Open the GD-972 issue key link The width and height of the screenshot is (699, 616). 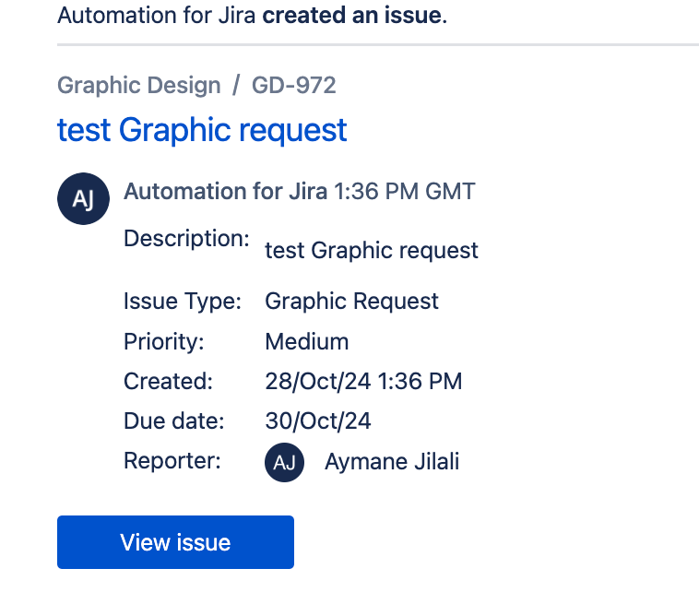(x=294, y=85)
